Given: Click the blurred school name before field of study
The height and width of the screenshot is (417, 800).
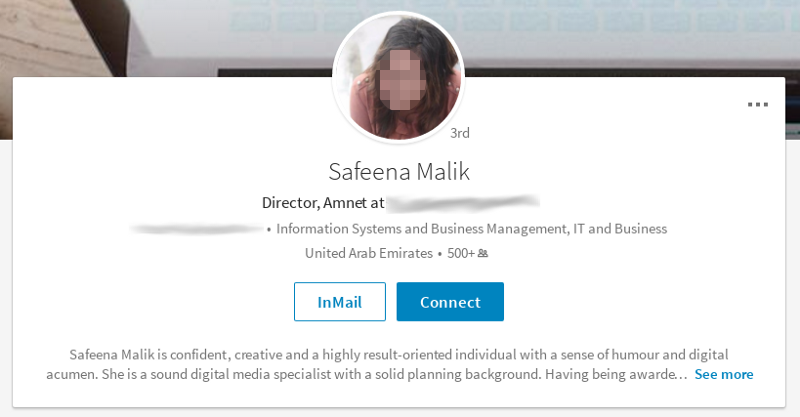Looking at the screenshot, I should (197, 229).
